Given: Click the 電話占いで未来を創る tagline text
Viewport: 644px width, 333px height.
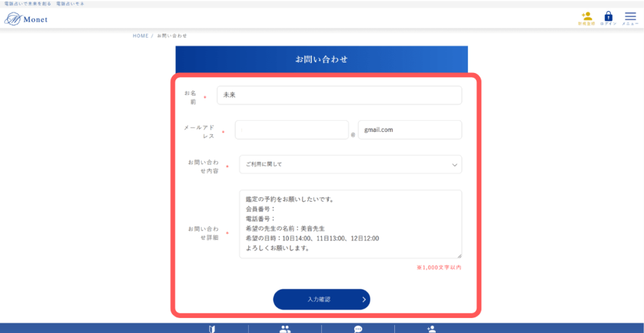Looking at the screenshot, I should [x=26, y=4].
